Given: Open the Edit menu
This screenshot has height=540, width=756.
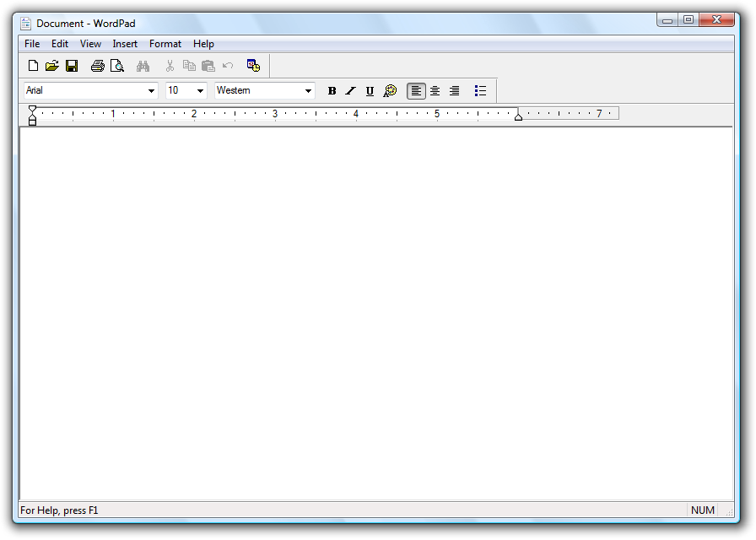Looking at the screenshot, I should pyautogui.click(x=60, y=44).
